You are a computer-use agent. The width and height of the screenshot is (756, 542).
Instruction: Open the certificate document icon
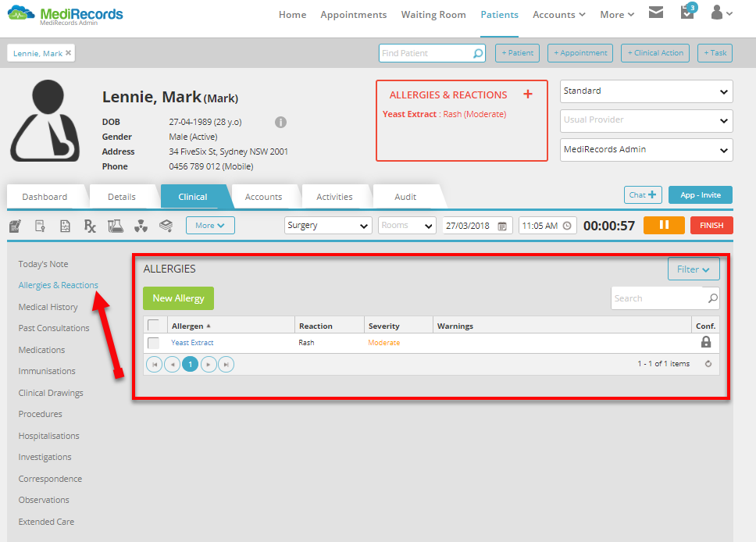(41, 226)
